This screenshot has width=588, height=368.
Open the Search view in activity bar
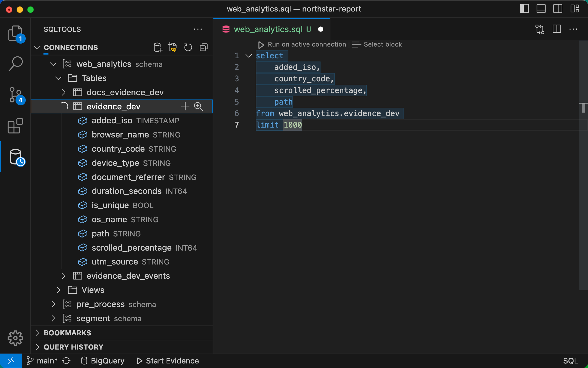16,64
